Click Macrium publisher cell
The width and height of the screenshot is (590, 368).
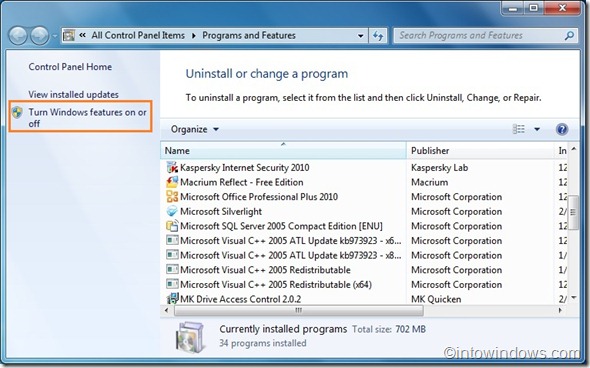[429, 182]
